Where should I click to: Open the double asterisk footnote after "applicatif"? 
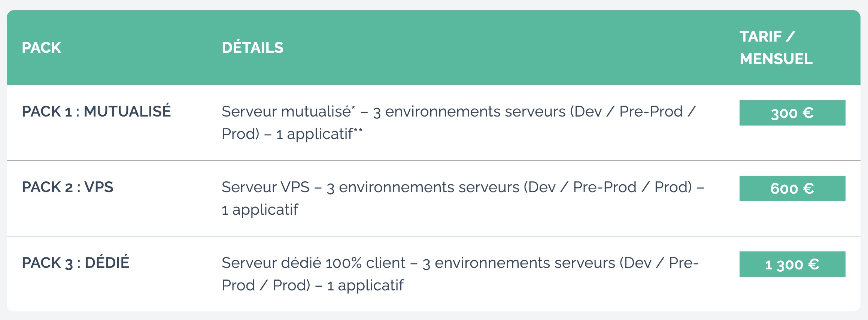click(358, 130)
